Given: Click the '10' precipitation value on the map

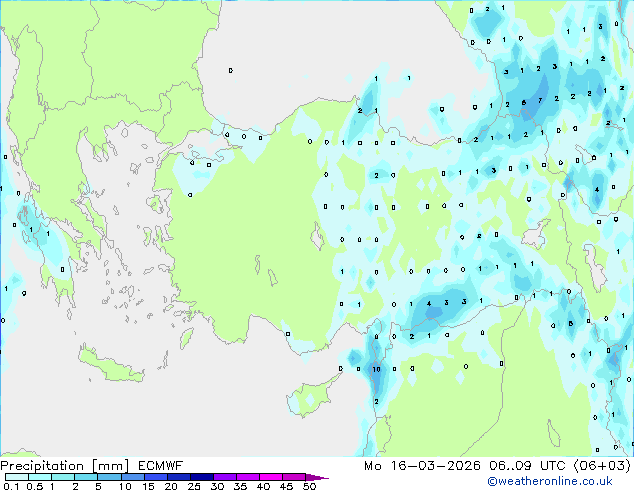Looking at the screenshot, I should (x=376, y=369).
